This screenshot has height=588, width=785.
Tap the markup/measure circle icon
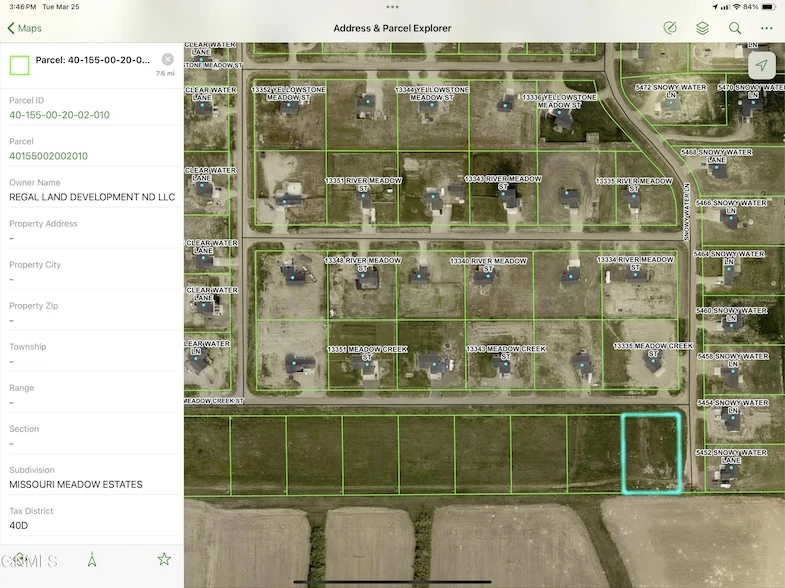(669, 28)
